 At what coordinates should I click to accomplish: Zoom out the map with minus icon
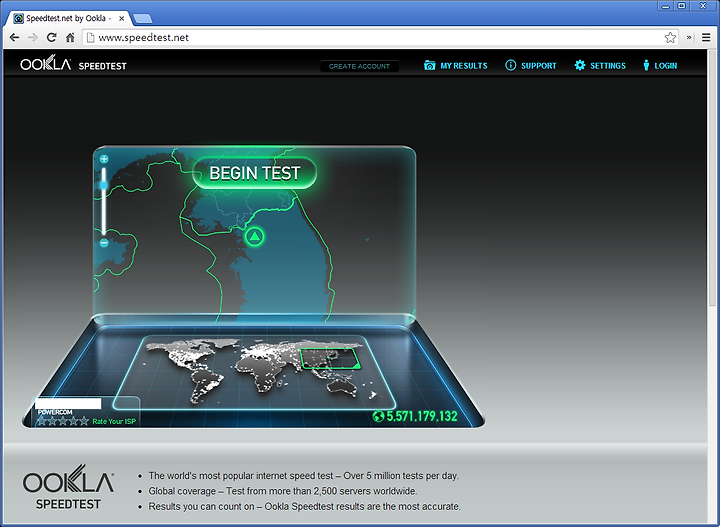104,243
